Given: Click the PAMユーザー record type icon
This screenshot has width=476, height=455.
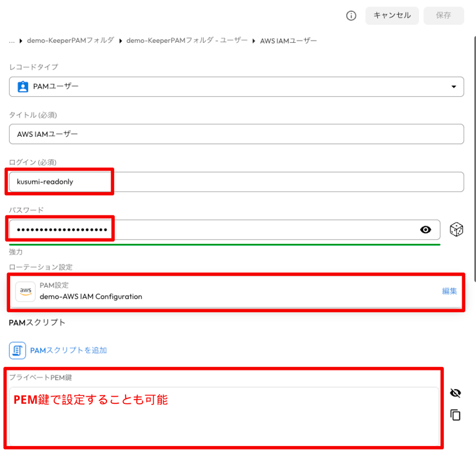Looking at the screenshot, I should point(23,87).
